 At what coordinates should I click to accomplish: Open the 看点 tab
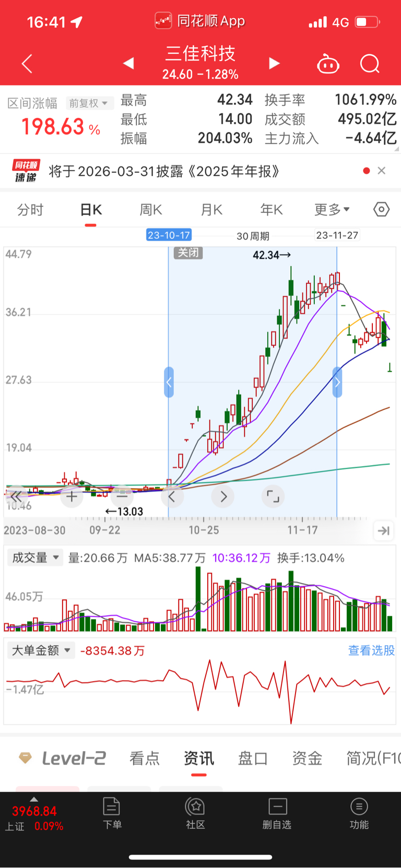[145, 758]
